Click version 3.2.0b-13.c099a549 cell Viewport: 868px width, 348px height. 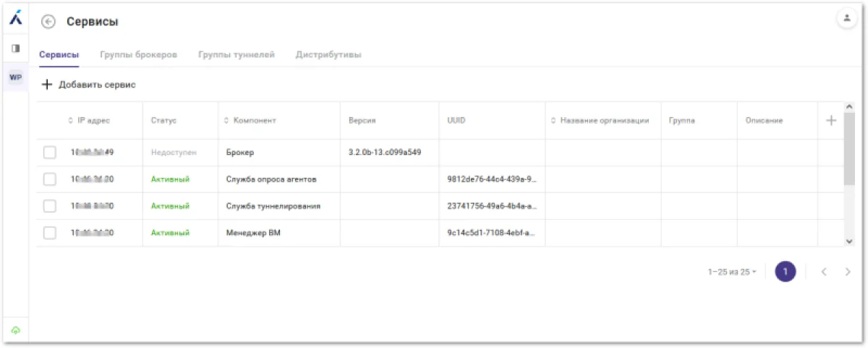coord(385,153)
